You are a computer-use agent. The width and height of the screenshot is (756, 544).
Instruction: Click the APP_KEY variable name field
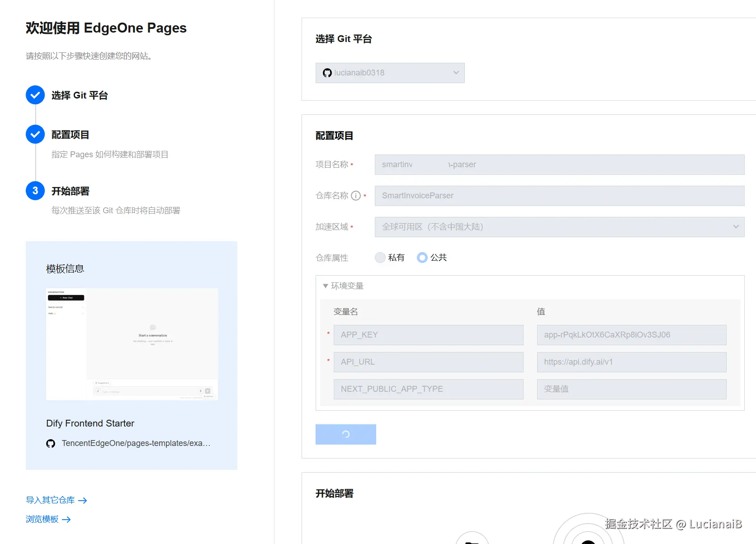[x=428, y=335]
